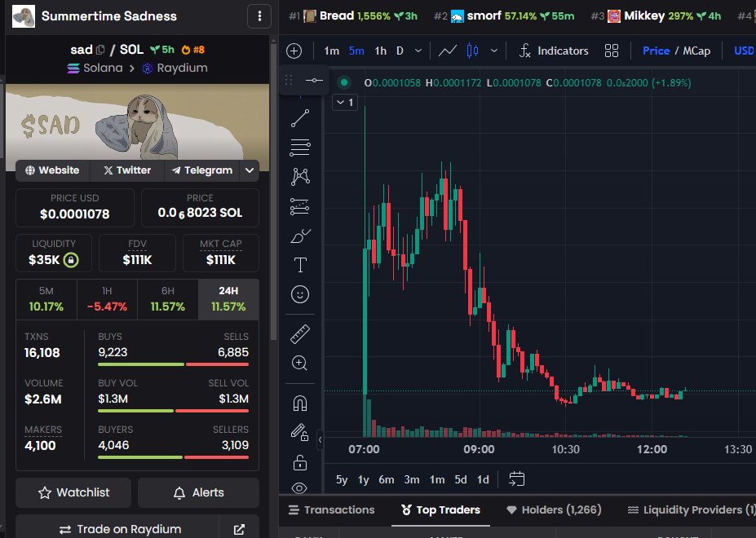Switch to the Holders tab
Viewport: 756px width, 538px height.
[x=554, y=510]
